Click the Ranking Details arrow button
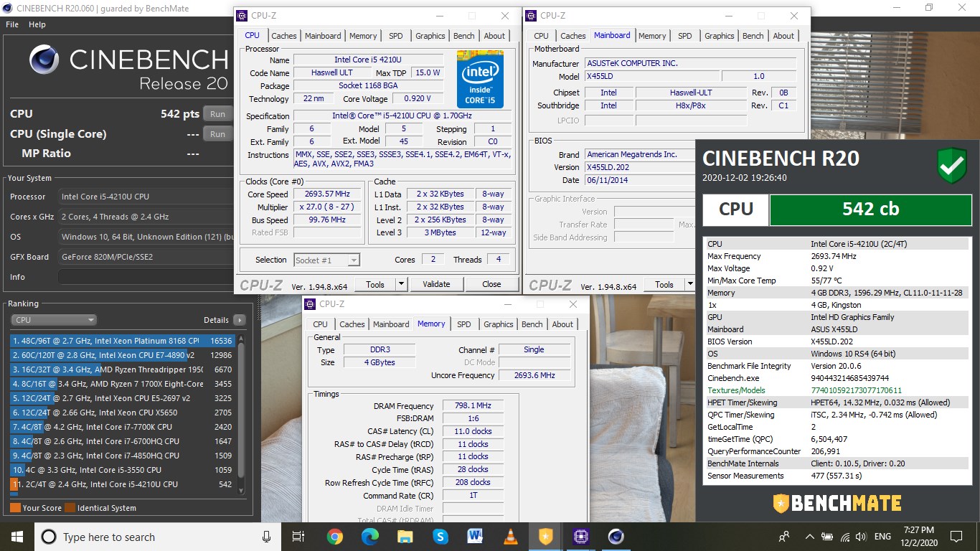This screenshot has height=551, width=980. click(239, 320)
